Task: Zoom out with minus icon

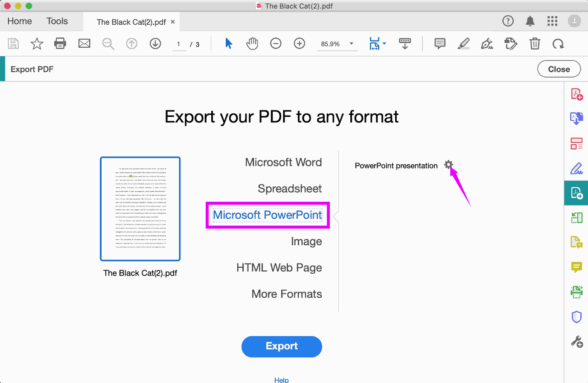Action: (x=276, y=44)
